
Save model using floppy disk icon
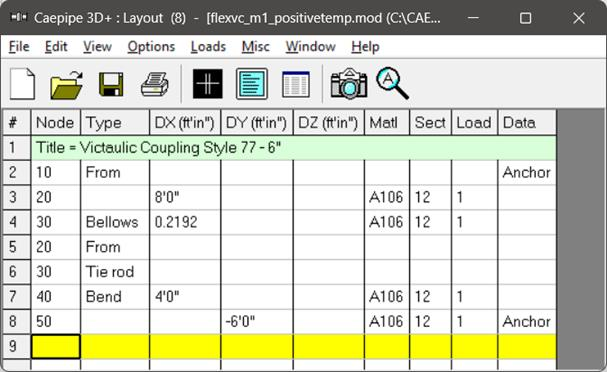coord(111,84)
